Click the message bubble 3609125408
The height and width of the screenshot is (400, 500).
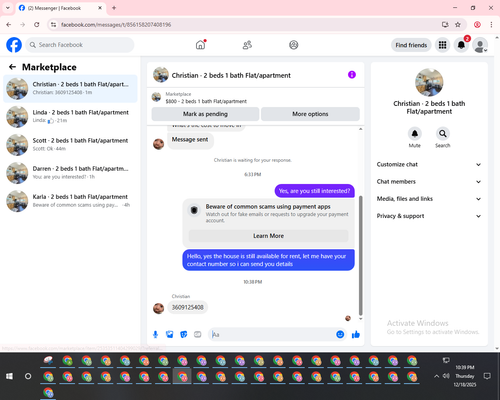tap(188, 307)
